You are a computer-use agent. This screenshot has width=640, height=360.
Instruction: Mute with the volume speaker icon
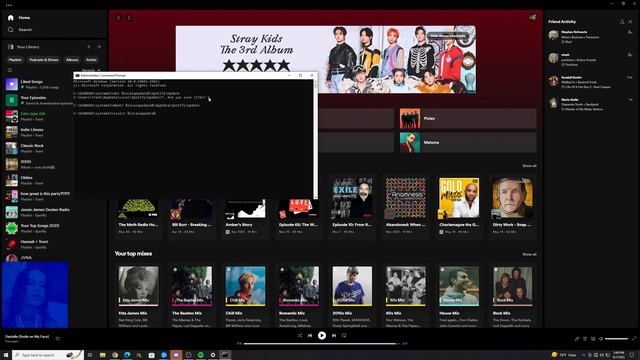tap(601, 339)
